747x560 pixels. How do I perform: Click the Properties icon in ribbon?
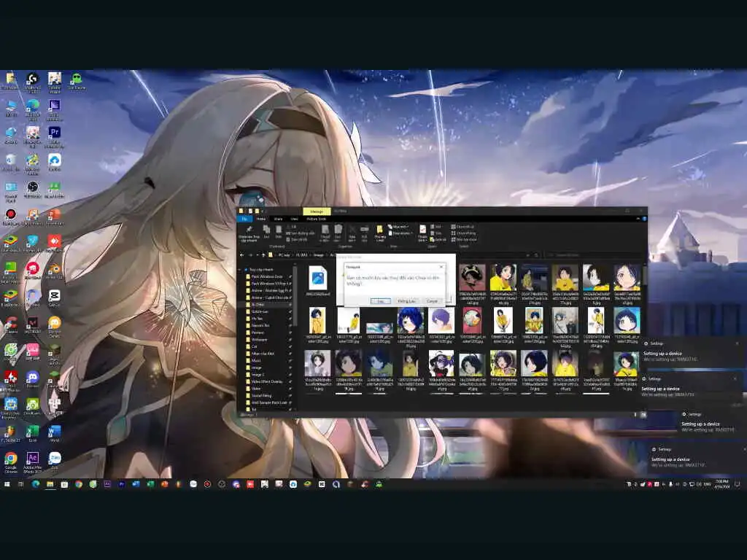[422, 233]
